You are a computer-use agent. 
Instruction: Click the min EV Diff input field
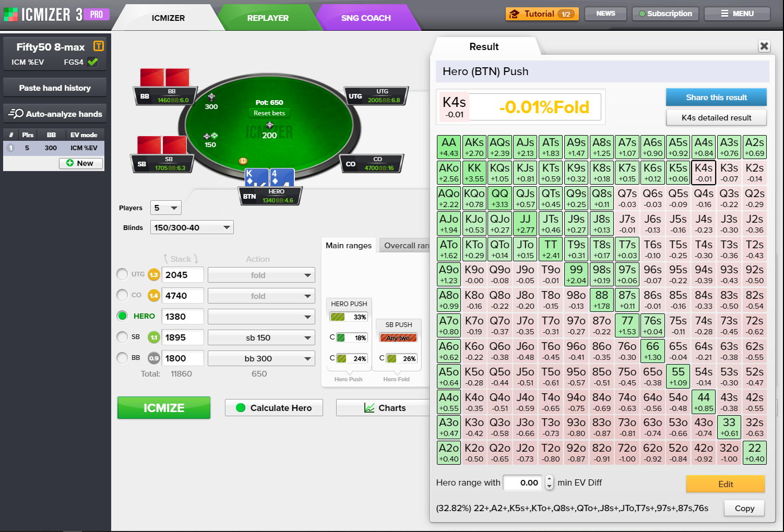522,482
